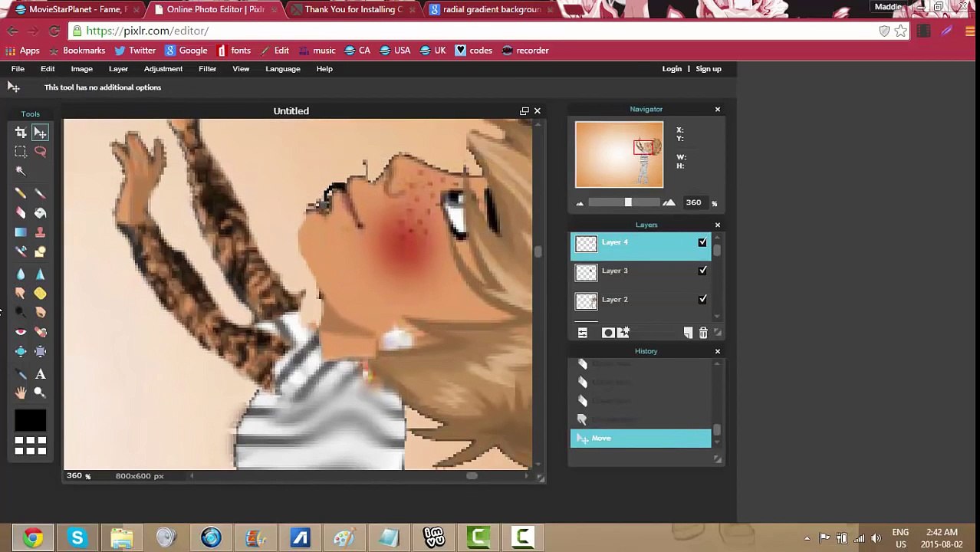Select the Brush tool
The image size is (980, 552).
(40, 193)
